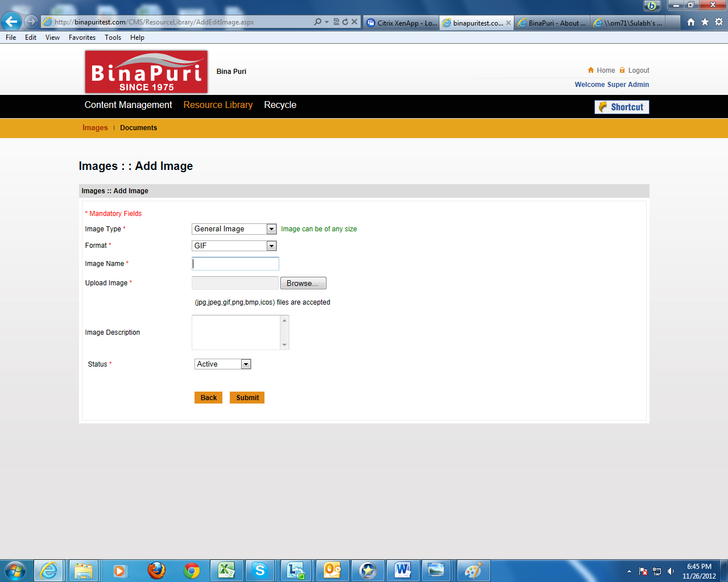728x582 pixels.
Task: Open the favorites star icon
Action: [x=705, y=22]
